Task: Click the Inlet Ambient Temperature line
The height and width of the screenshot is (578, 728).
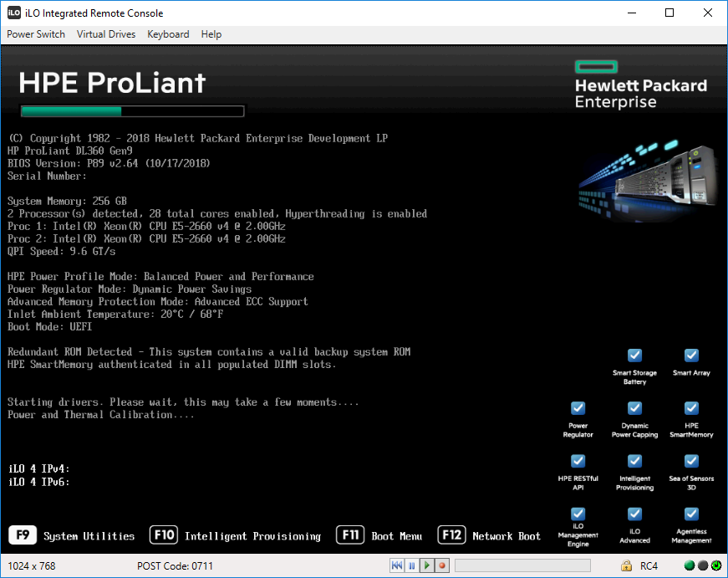Action: [x=115, y=314]
